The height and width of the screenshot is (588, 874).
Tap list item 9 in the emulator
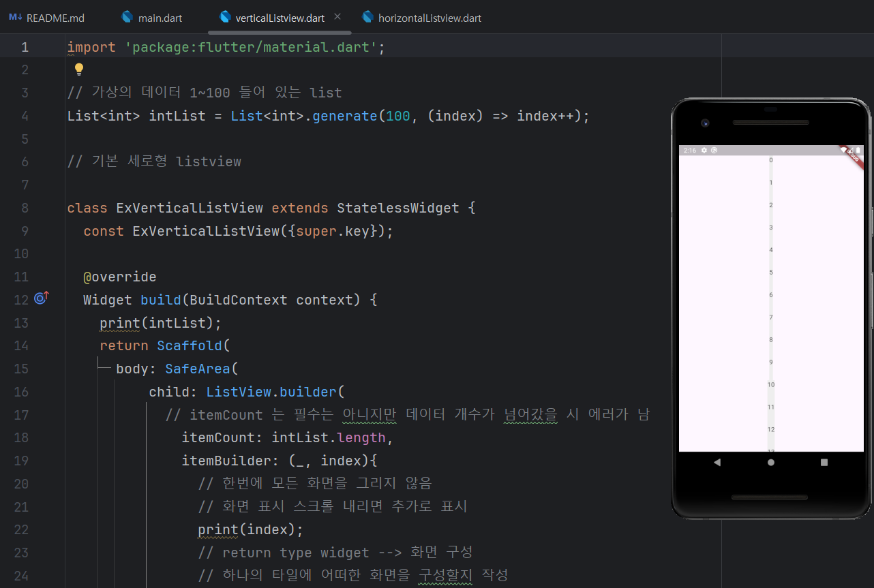pyautogui.click(x=771, y=362)
